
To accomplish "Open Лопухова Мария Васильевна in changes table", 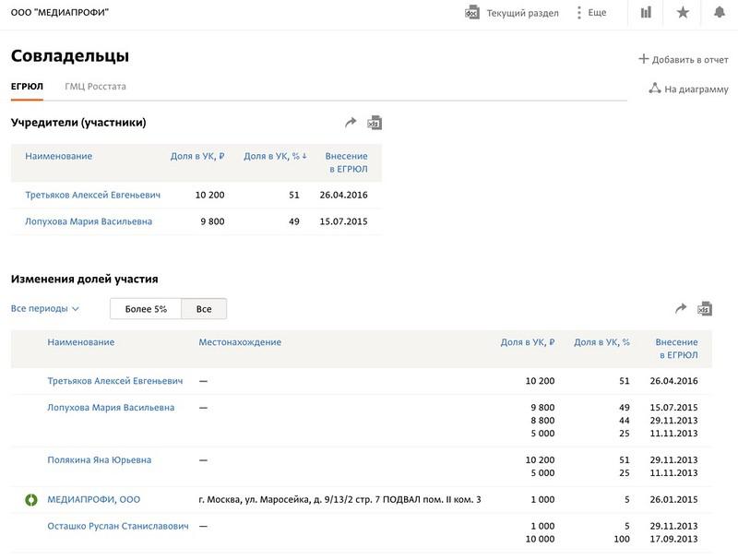I will click(x=111, y=408).
